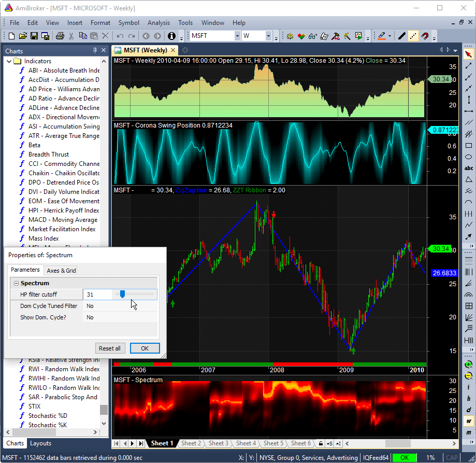Viewport: 476px width, 463px height.
Task: Click the Undo arrow in the toolbar
Action: coord(120,36)
